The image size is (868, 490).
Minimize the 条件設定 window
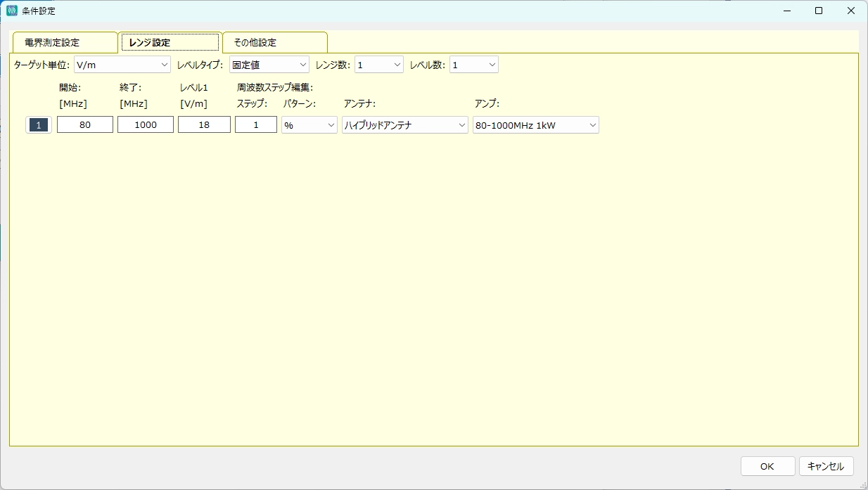[x=786, y=11]
